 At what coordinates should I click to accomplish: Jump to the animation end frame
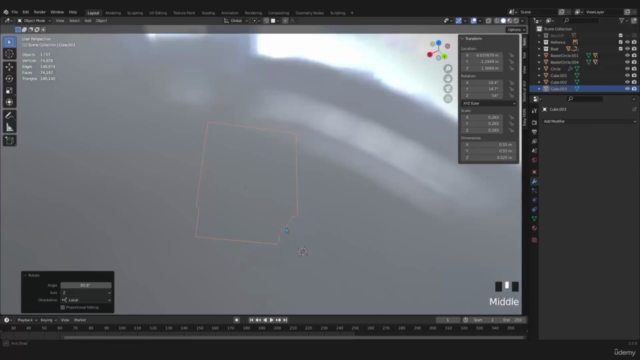tap(285, 320)
